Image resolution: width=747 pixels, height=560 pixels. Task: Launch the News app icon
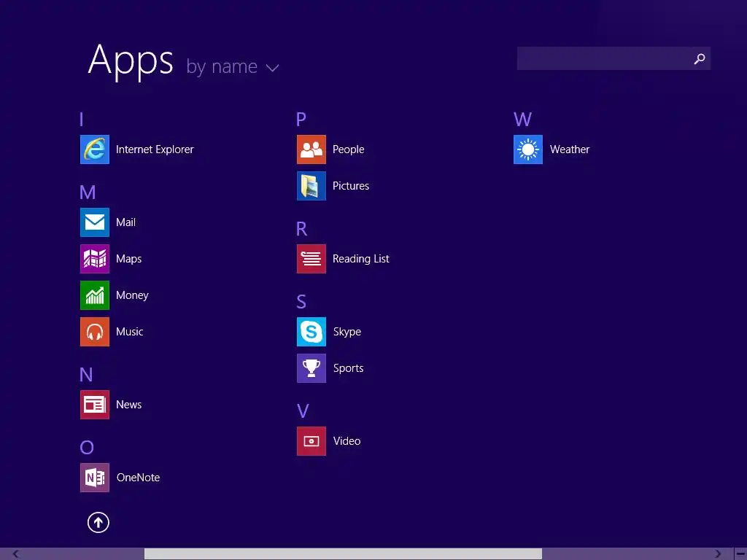coord(94,404)
